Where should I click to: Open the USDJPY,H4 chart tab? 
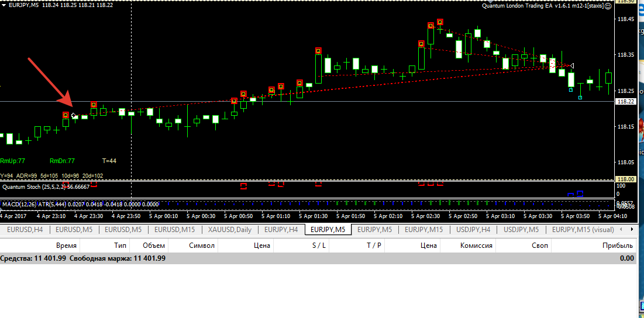tap(473, 229)
